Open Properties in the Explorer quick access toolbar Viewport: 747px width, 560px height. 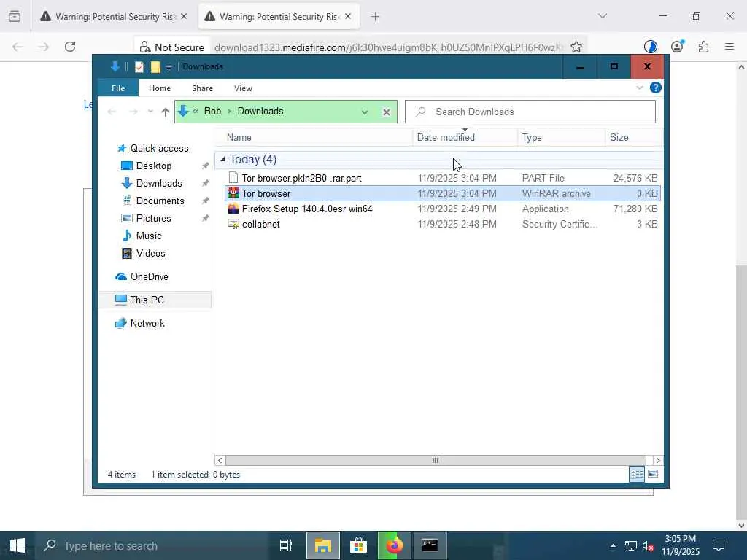tap(139, 66)
